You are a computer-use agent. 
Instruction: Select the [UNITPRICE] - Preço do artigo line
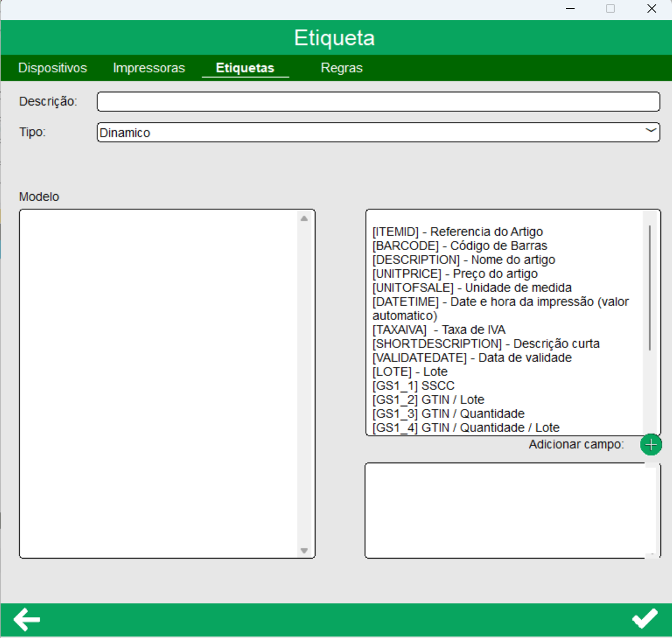pos(455,274)
